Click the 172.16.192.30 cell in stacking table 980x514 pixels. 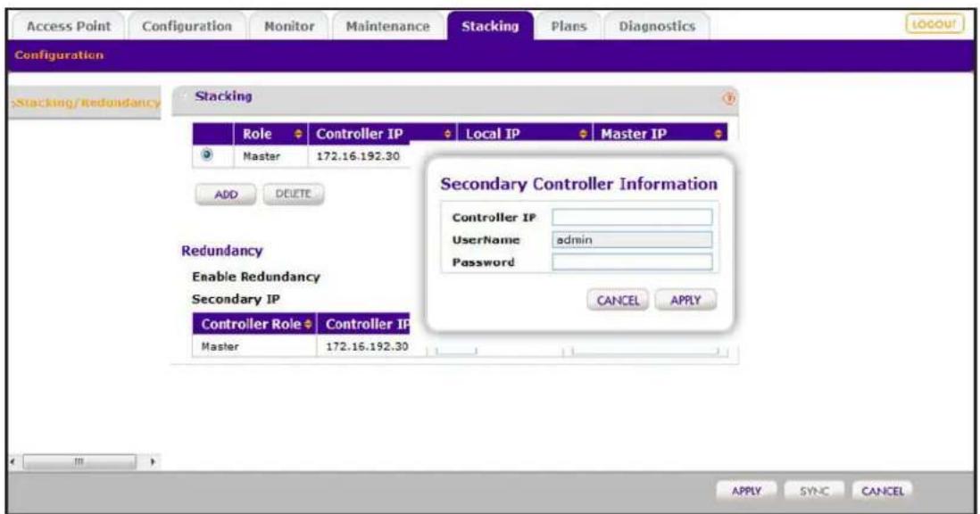click(x=358, y=156)
